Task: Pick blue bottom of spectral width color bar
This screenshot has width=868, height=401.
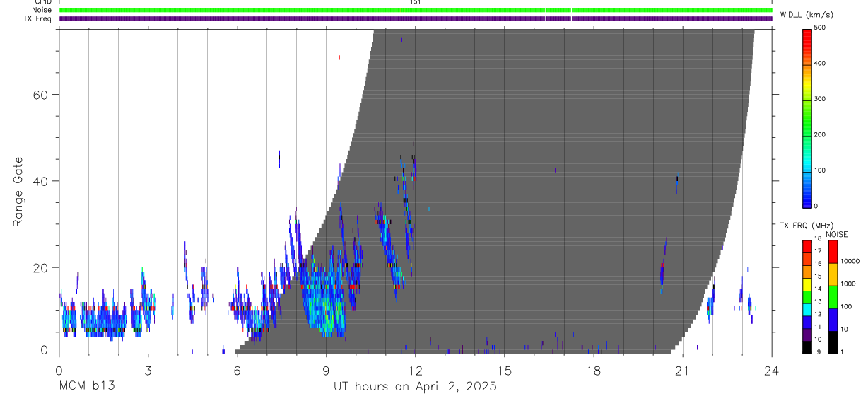Action: [x=807, y=199]
